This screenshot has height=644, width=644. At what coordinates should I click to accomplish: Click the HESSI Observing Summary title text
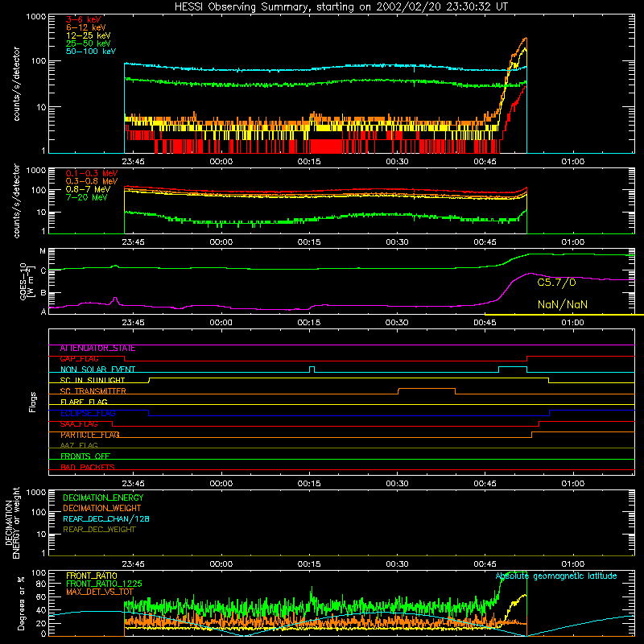341,7
